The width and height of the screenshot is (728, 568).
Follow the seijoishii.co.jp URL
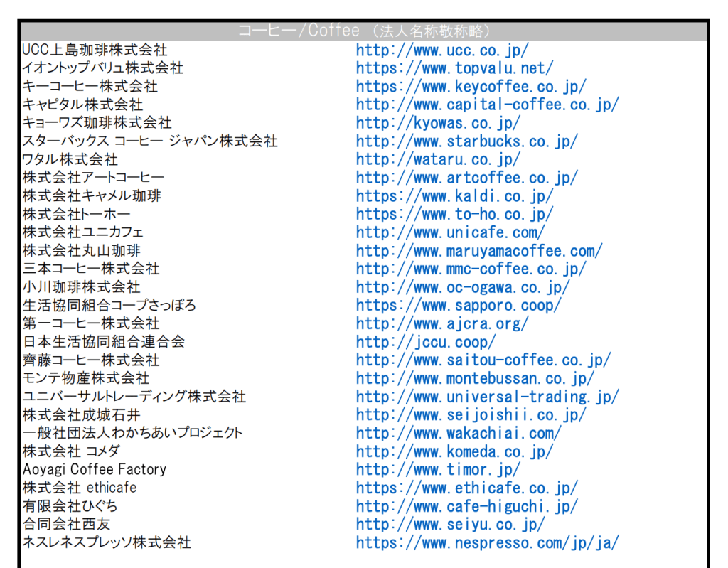pyautogui.click(x=471, y=414)
